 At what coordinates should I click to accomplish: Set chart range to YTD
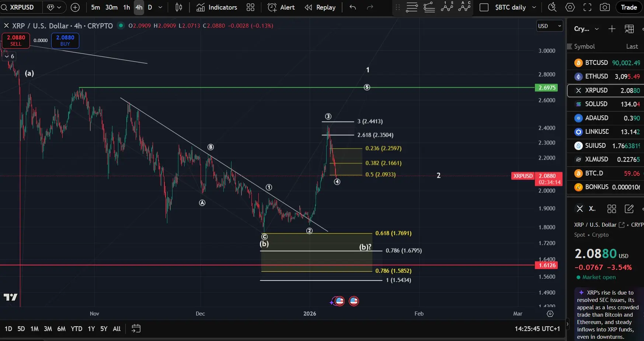pos(77,329)
